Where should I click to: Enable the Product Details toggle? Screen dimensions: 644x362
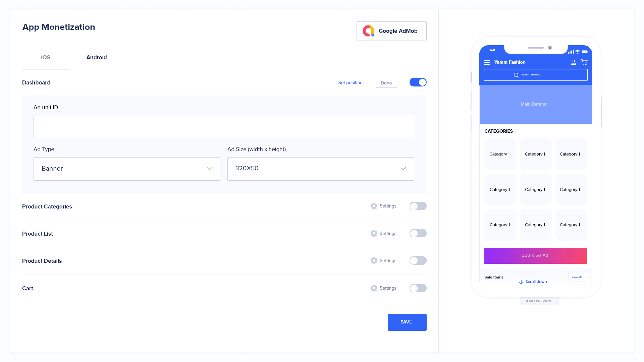pyautogui.click(x=418, y=260)
